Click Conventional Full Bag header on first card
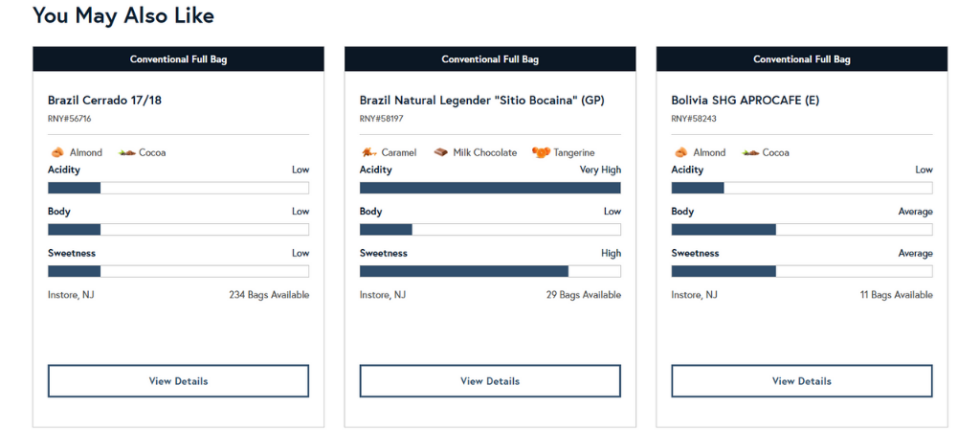The width and height of the screenshot is (980, 431). (178, 59)
